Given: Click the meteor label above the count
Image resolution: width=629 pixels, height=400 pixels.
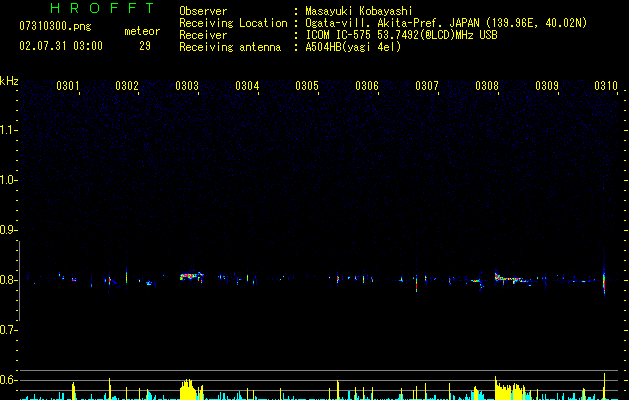Looking at the screenshot, I should [x=142, y=31].
